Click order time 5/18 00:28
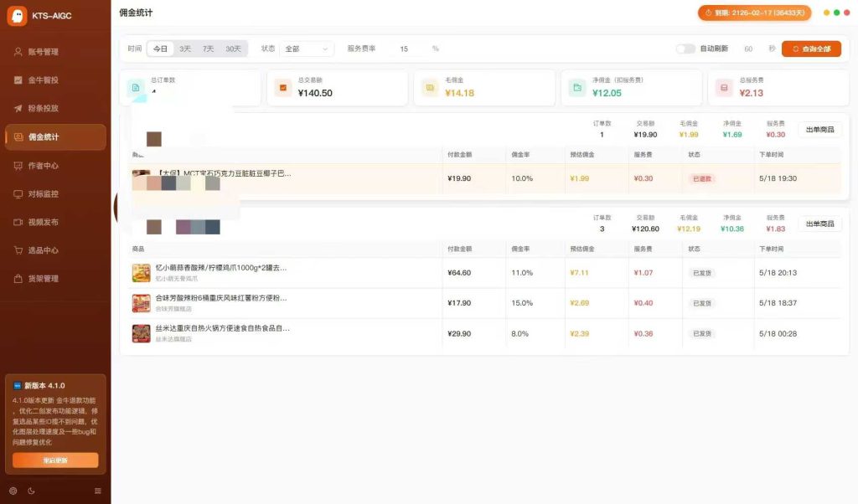This screenshot has height=504, width=858. [778, 333]
